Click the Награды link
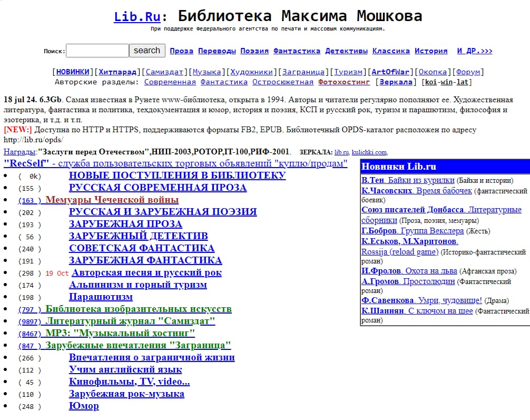This screenshot has height=420, width=530. 19,152
